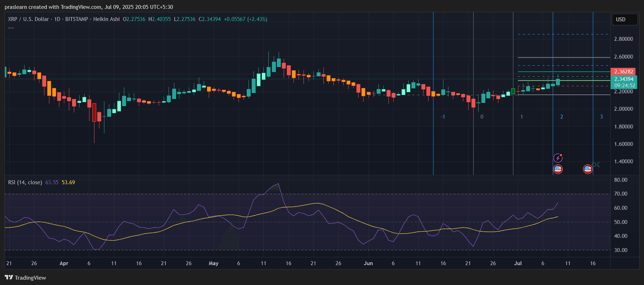The width and height of the screenshot is (644, 285).
Task: Expand the three-dot indicator legend menu
Action: click(x=11, y=28)
